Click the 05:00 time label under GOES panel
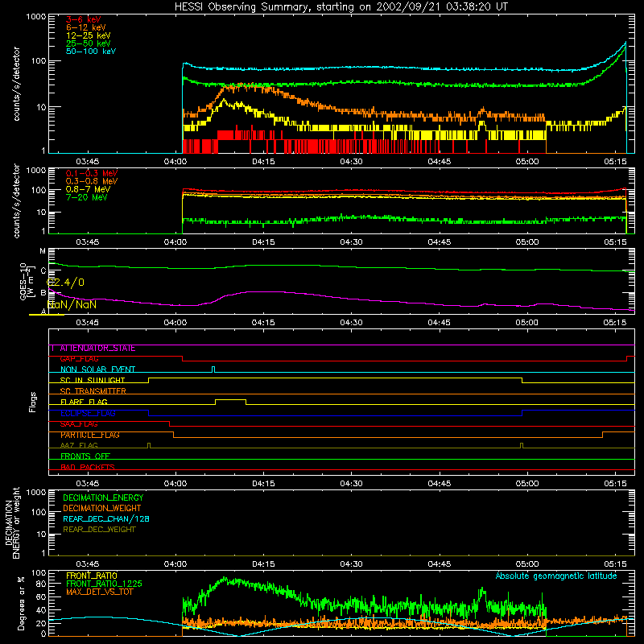Screen dimensions: 644x644 pos(527,323)
